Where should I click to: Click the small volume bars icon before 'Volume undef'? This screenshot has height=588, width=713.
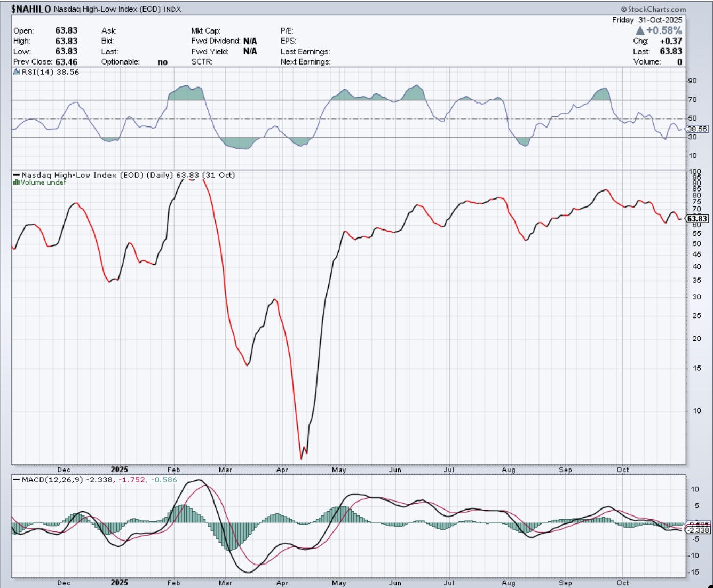(x=16, y=182)
